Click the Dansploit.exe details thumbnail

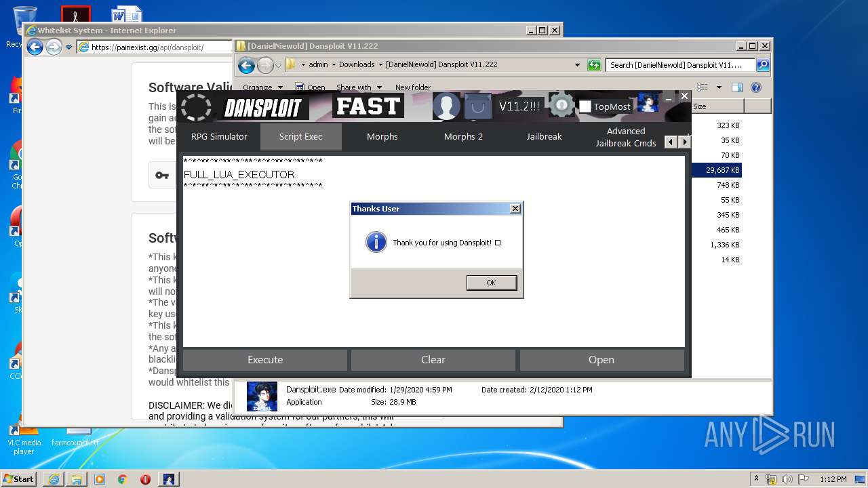[x=262, y=396]
